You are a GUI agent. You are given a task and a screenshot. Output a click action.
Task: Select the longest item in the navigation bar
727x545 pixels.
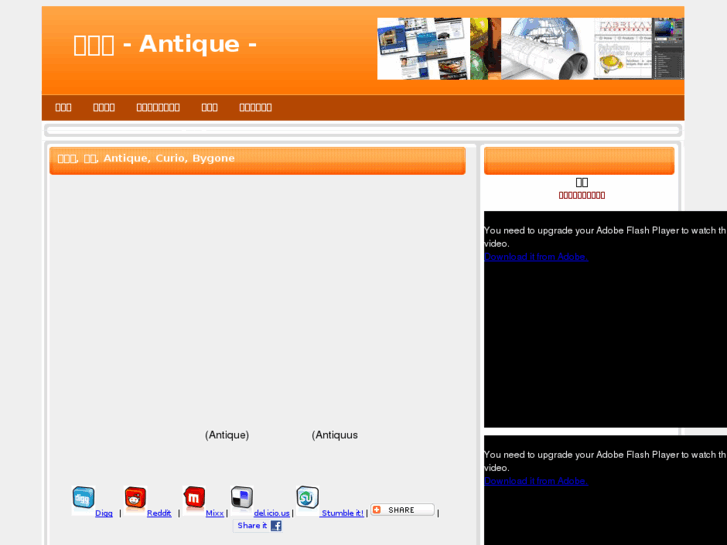[158, 108]
